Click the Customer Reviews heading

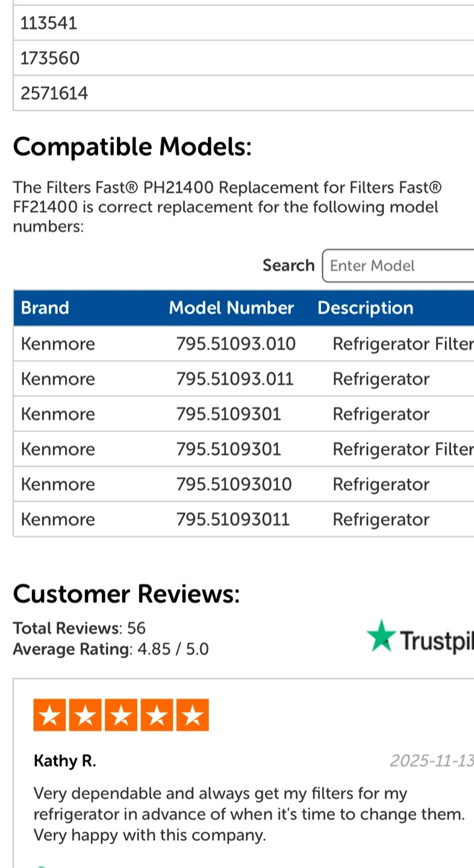pyautogui.click(x=126, y=594)
